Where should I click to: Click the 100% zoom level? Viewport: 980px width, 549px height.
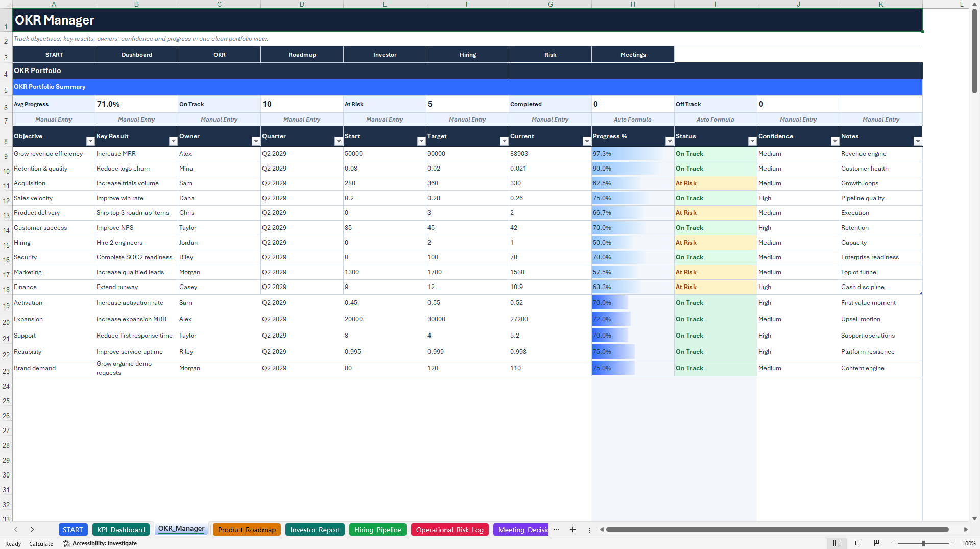click(969, 543)
